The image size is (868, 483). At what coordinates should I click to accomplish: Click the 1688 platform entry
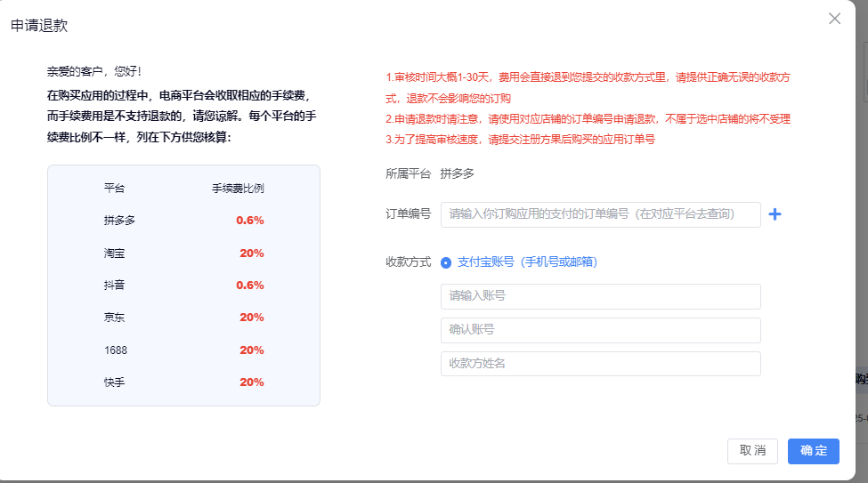point(116,350)
